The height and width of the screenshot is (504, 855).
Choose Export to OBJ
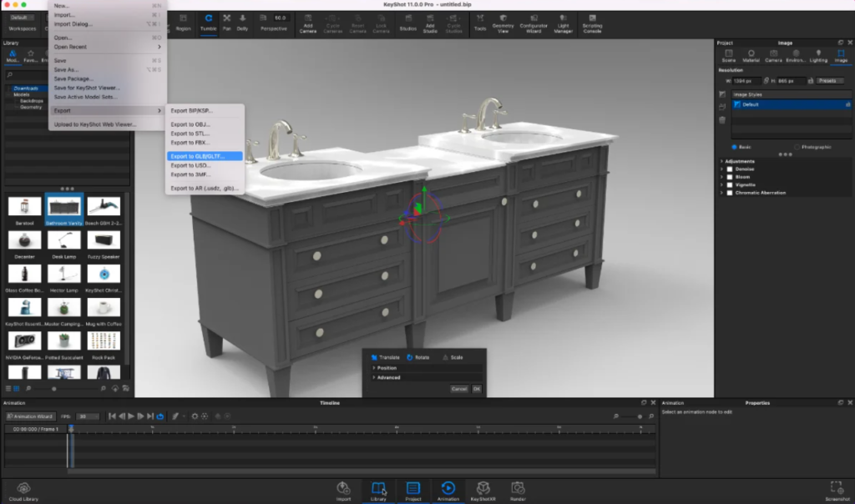(x=205, y=124)
